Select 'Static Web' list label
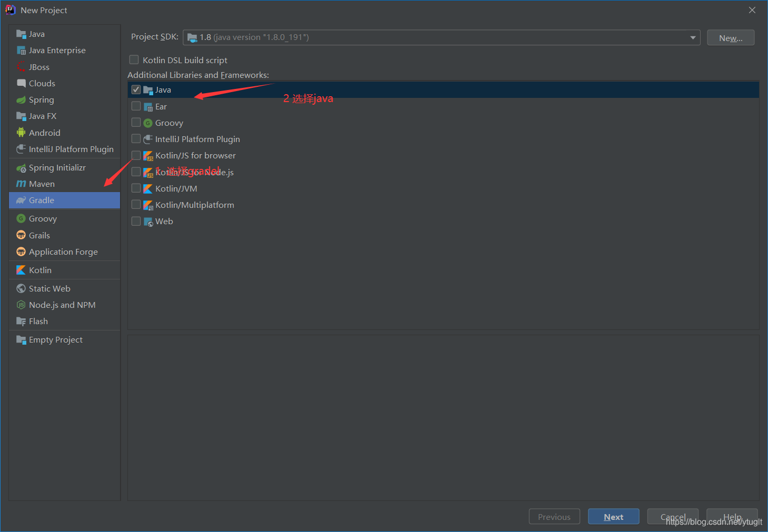The image size is (768, 532). [49, 288]
